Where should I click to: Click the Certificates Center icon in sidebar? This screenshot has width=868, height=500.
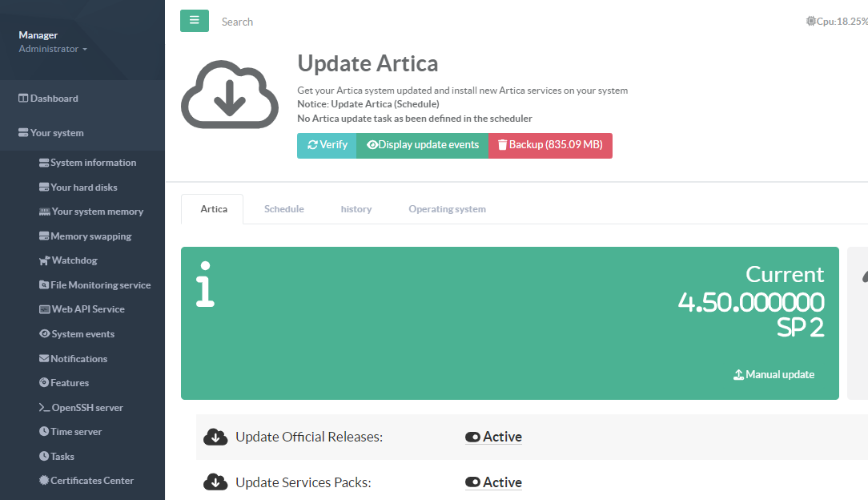coord(44,481)
